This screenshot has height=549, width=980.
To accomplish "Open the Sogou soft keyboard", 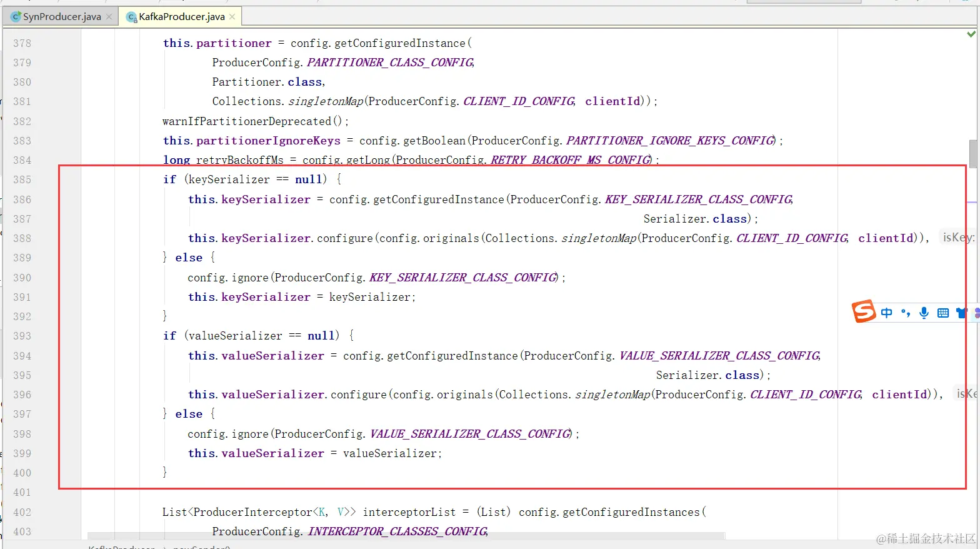I will pos(943,313).
